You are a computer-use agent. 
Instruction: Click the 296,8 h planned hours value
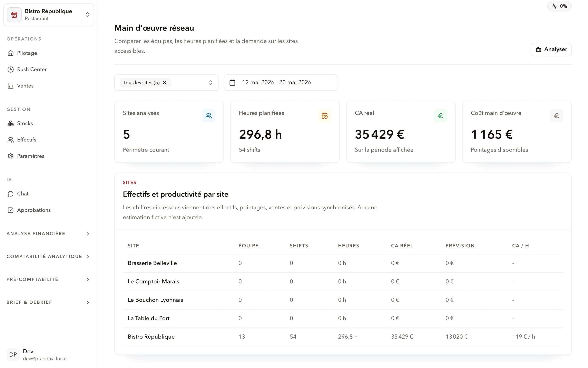tap(260, 134)
